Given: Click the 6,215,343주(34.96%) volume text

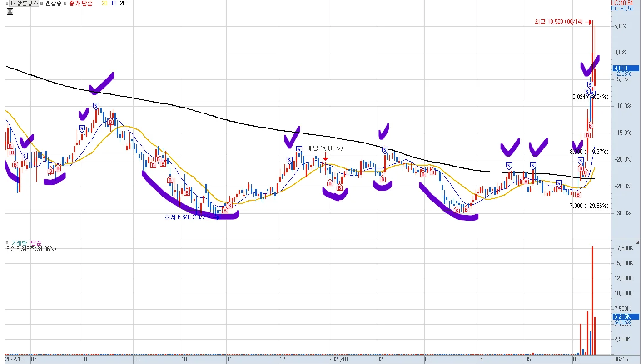Looking at the screenshot, I should [x=31, y=249].
